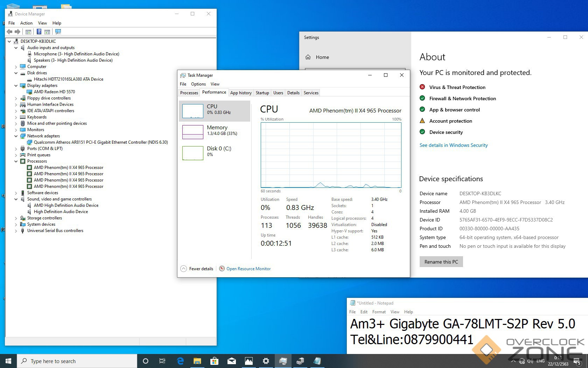Screen dimensions: 588x368
Task: Click the Show/Hide Action Pane toolbar icon
Action: (47, 32)
